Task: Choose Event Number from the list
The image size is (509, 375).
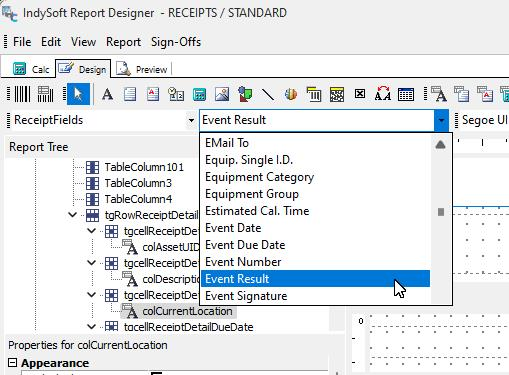Action: click(315, 262)
